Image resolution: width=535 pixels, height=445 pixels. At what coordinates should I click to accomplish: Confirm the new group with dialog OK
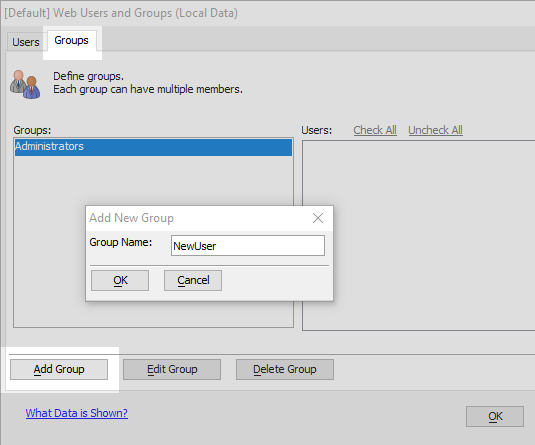pyautogui.click(x=120, y=281)
